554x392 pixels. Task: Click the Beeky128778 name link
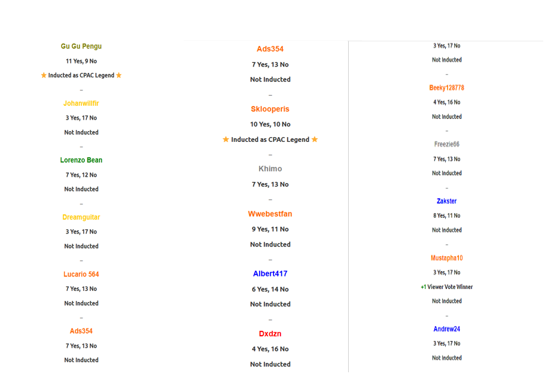(x=446, y=88)
